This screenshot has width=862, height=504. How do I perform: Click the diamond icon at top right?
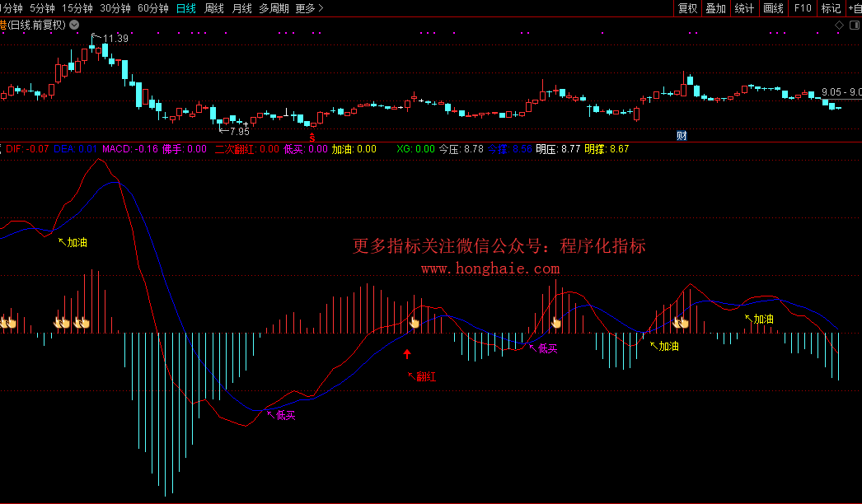coord(840,25)
